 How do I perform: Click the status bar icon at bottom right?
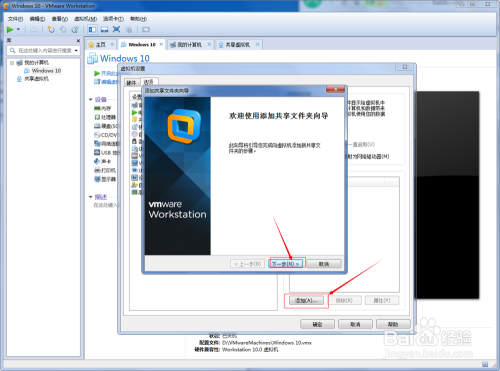[x=485, y=364]
